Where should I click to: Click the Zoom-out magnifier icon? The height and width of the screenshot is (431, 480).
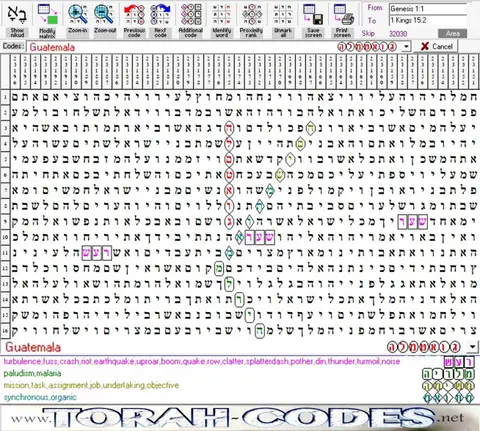105,14
